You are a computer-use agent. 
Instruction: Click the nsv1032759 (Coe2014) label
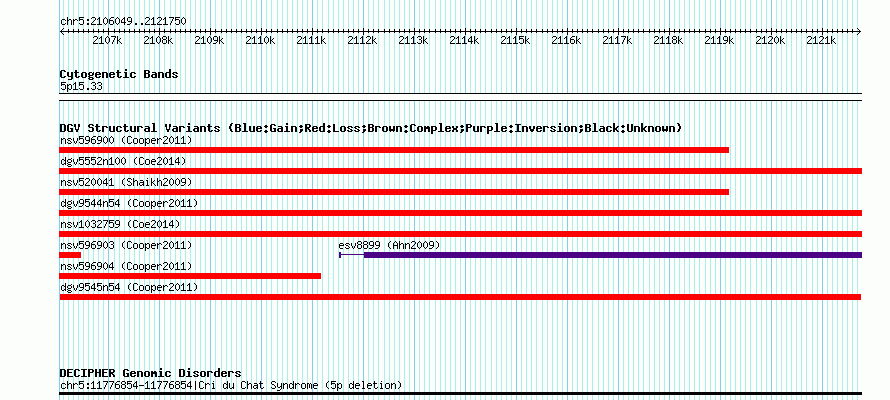(x=120, y=224)
